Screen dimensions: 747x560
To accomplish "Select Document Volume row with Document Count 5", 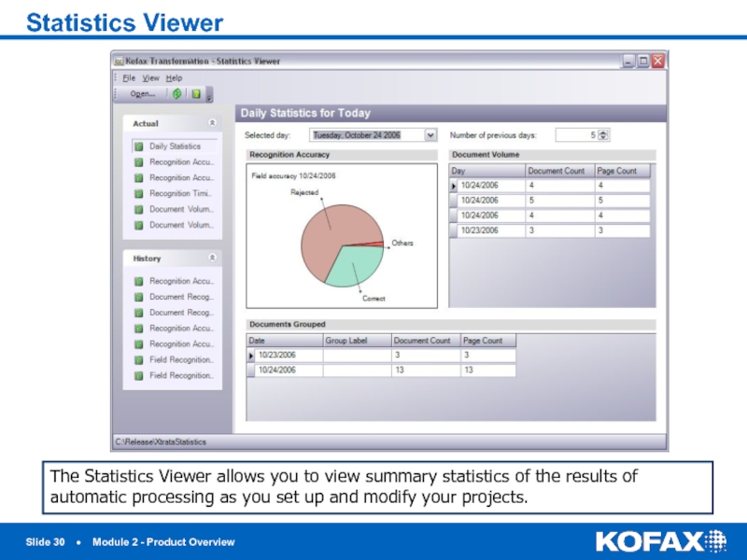I will pyautogui.click(x=550, y=201).
